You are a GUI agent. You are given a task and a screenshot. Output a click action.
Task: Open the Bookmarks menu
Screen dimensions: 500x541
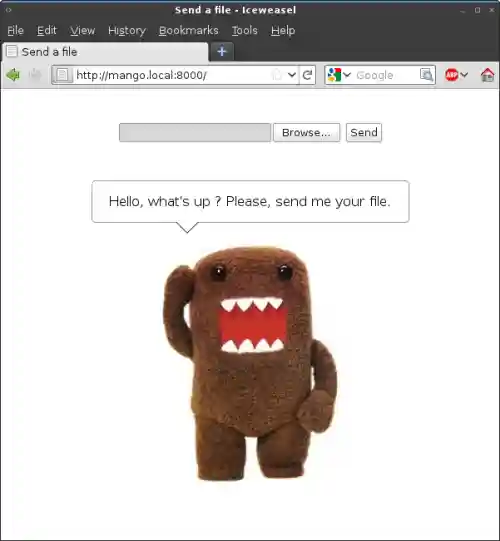click(x=188, y=30)
